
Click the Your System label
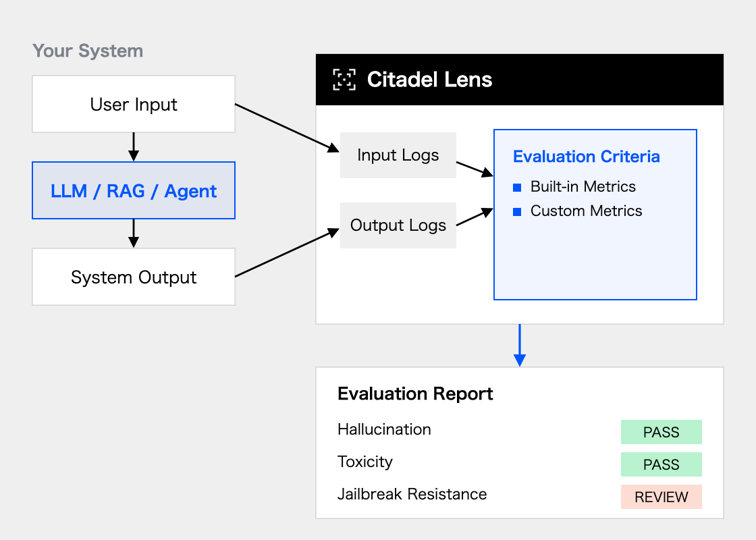88,51
